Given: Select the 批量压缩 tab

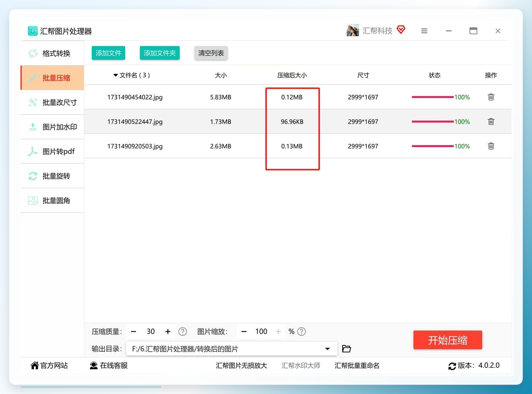Looking at the screenshot, I should pyautogui.click(x=52, y=78).
